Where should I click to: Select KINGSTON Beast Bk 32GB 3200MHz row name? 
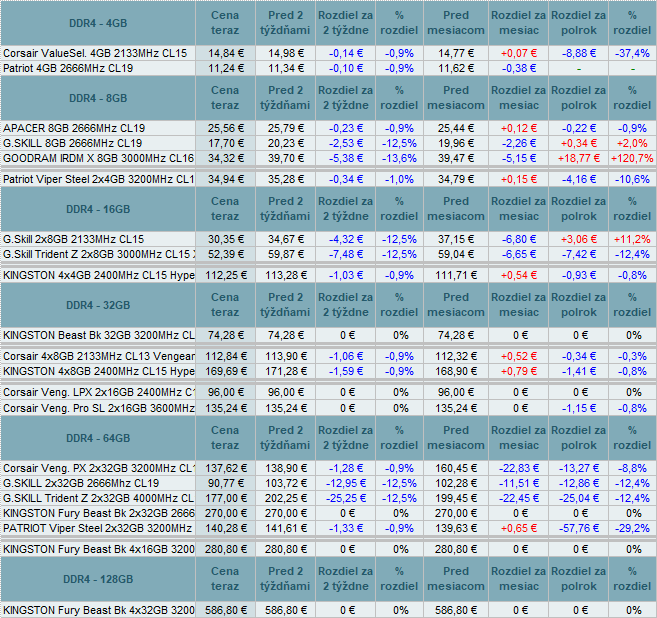[98, 335]
